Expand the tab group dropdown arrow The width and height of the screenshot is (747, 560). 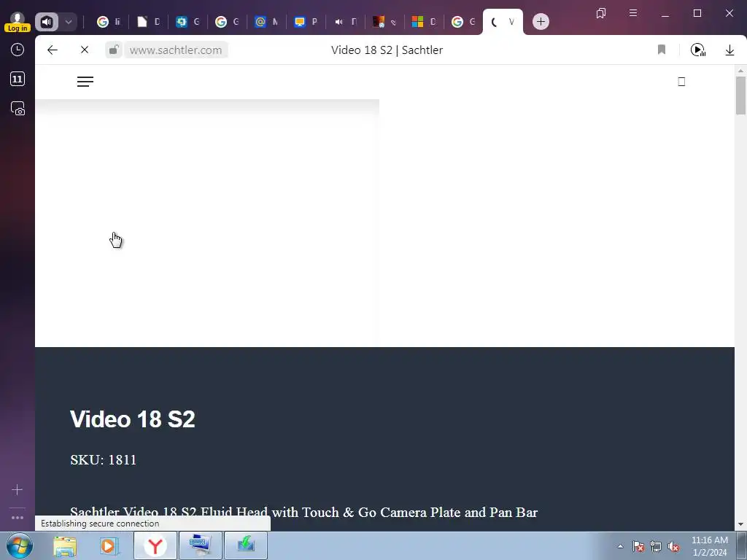tap(68, 22)
